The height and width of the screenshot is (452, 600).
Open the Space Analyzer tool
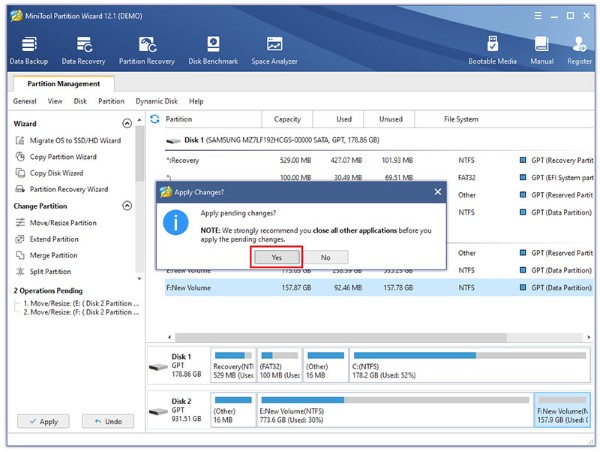[274, 50]
